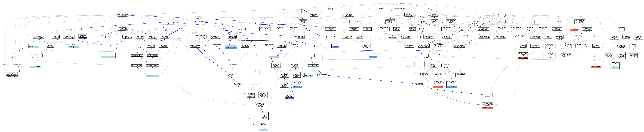Click the 'neuron projection development' node
The width and height of the screenshot is (644, 132).
(x=420, y=84)
